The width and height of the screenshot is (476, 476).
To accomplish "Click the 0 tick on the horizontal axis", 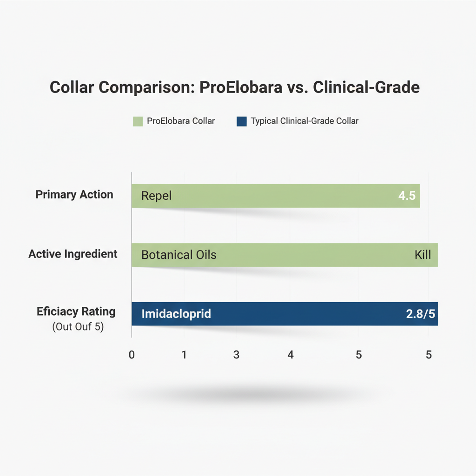I will [x=132, y=355].
